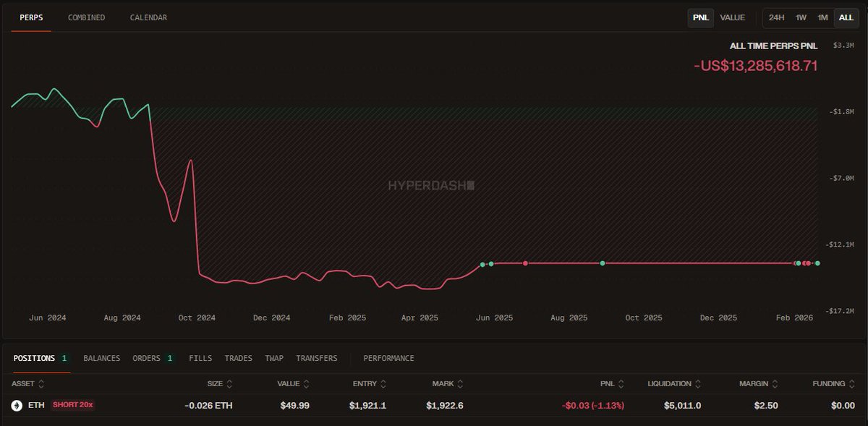Click funding value $0.00
The image size is (868, 426).
click(843, 406)
